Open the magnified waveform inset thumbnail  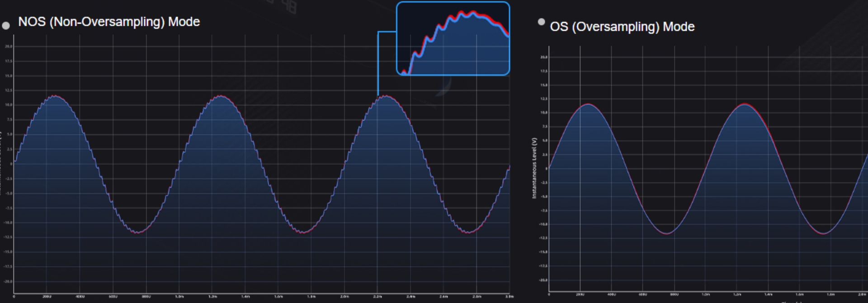[x=453, y=38]
